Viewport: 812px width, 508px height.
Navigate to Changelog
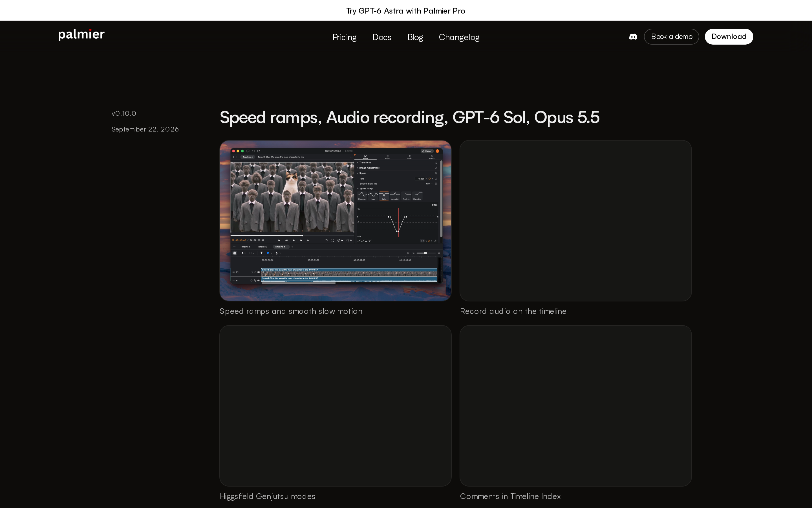(x=459, y=37)
